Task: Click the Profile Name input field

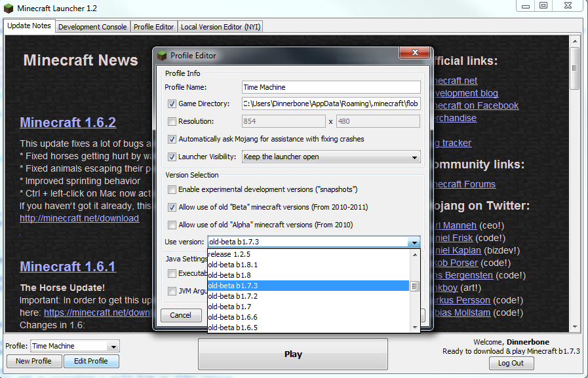Action: pyautogui.click(x=331, y=87)
